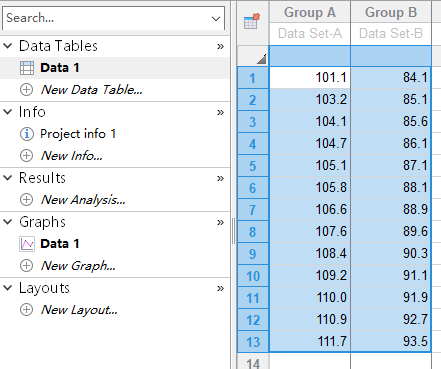This screenshot has width=441, height=369.
Task: Click the plus icon beside New Layout
Action: (x=27, y=310)
